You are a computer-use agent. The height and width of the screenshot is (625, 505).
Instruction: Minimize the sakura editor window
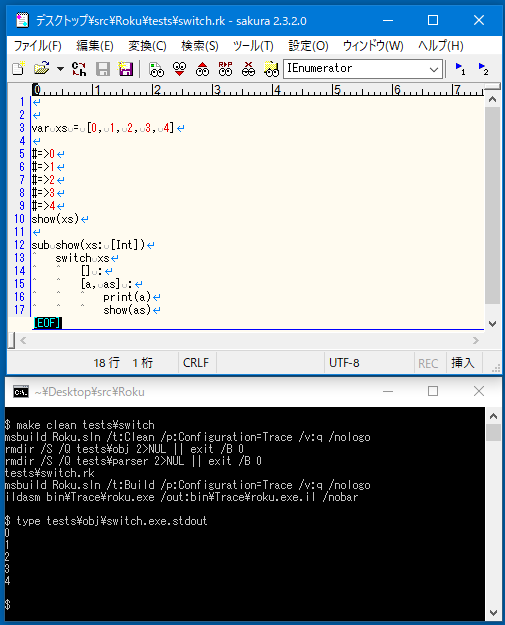pyautogui.click(x=388, y=20)
